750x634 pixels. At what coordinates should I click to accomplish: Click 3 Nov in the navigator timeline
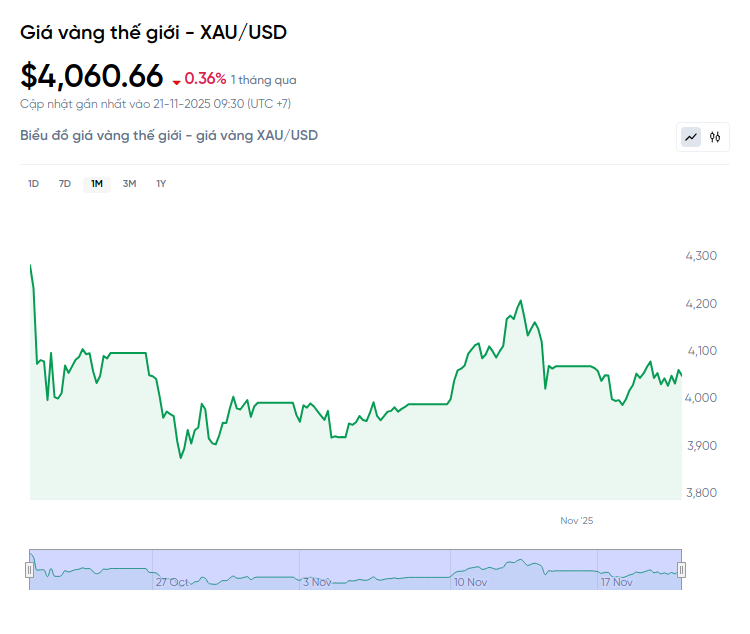pyautogui.click(x=318, y=582)
